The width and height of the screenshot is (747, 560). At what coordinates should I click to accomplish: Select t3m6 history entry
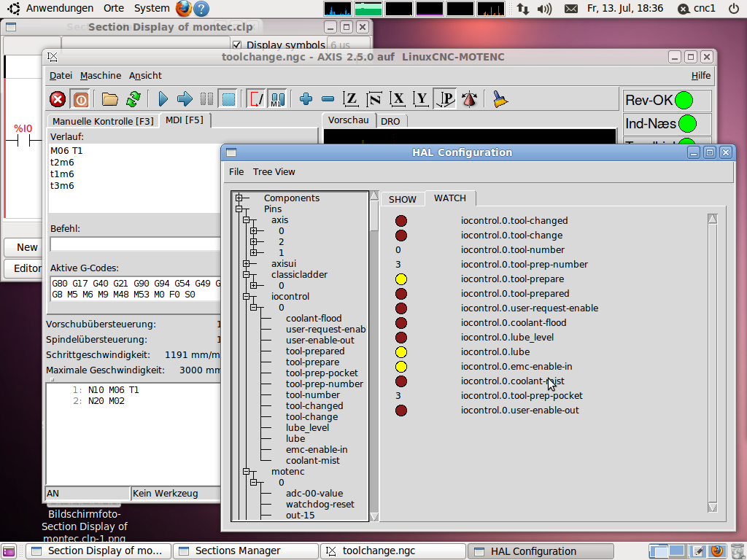coord(62,186)
